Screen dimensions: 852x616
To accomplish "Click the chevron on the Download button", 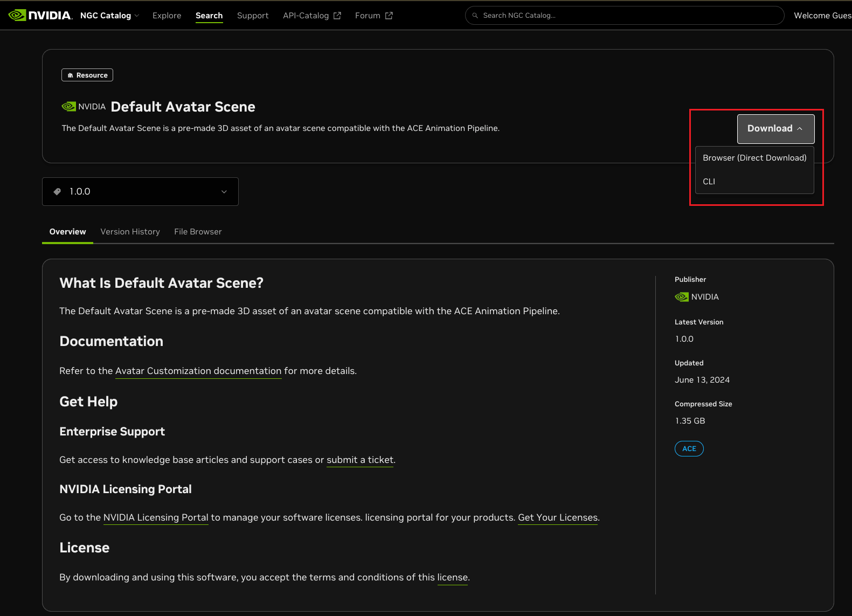I will 800,129.
